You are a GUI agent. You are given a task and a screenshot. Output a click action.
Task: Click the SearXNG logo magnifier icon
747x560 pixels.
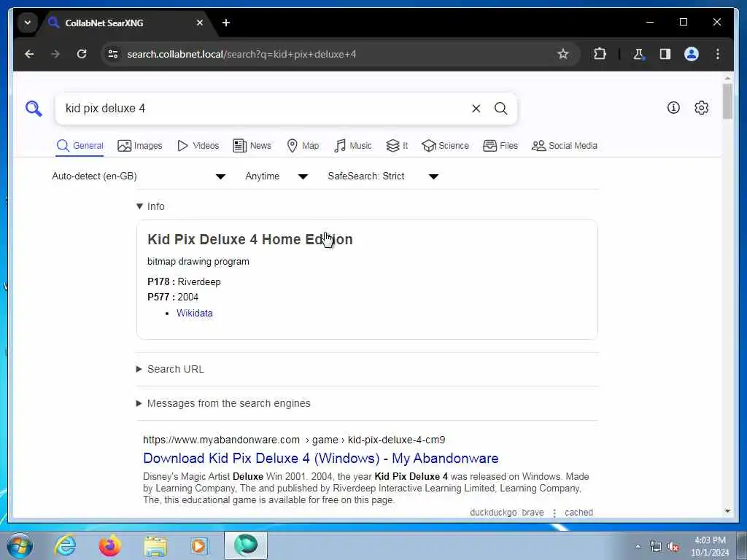pyautogui.click(x=34, y=109)
